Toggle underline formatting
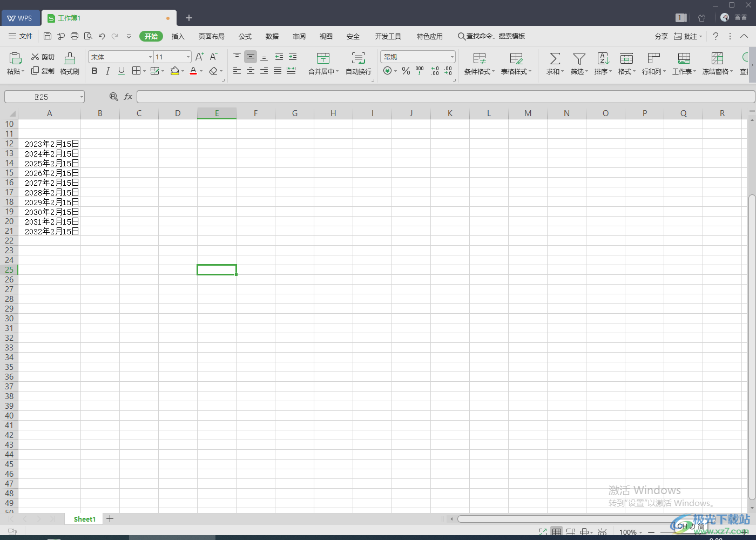Image resolution: width=756 pixels, height=540 pixels. click(x=122, y=71)
